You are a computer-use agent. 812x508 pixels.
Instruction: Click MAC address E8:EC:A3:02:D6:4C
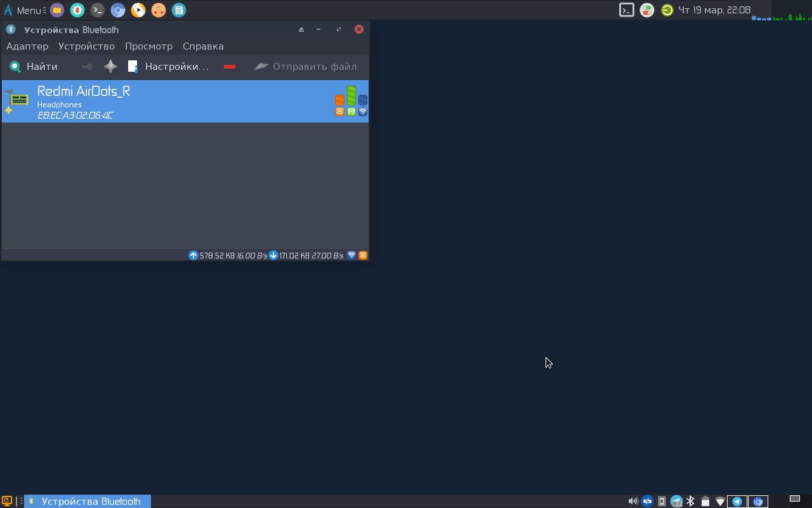click(x=75, y=115)
